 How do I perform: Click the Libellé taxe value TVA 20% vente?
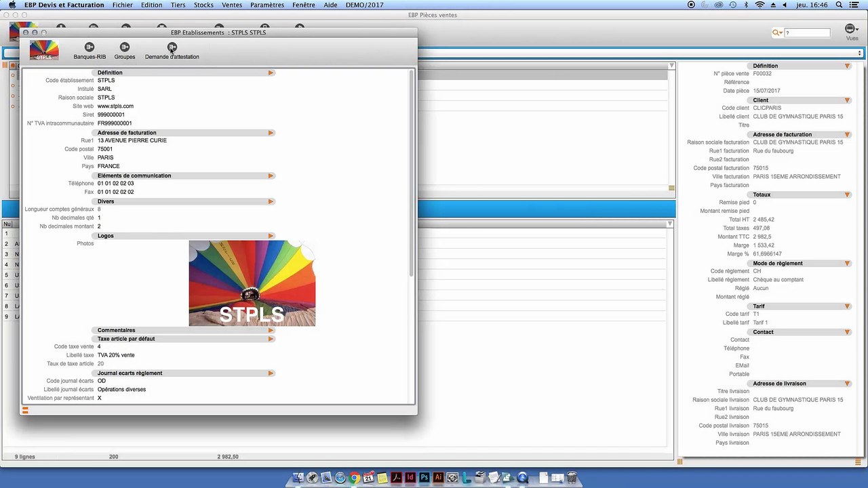tap(116, 355)
